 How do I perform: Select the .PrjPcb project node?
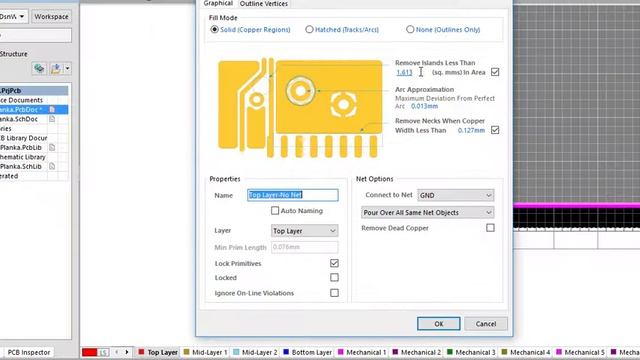click(x=34, y=90)
